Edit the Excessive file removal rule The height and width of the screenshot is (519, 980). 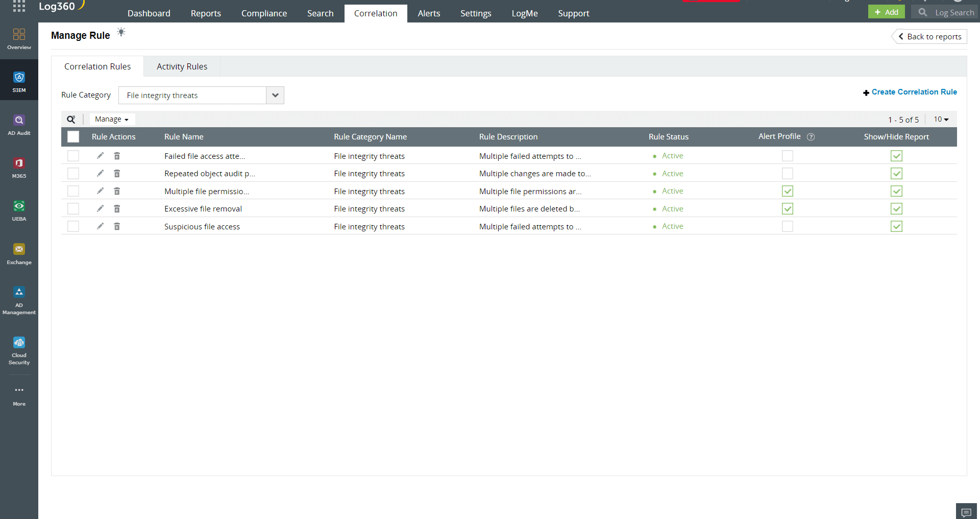(x=100, y=208)
